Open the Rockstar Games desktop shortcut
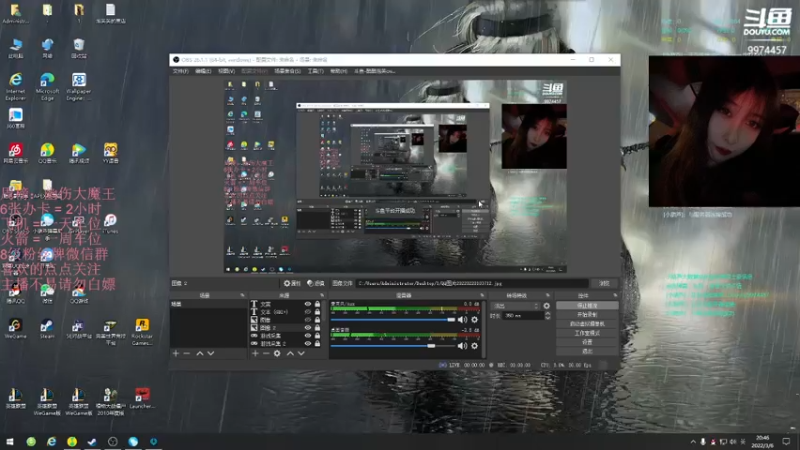Viewport: 800px width, 450px height. click(142, 332)
